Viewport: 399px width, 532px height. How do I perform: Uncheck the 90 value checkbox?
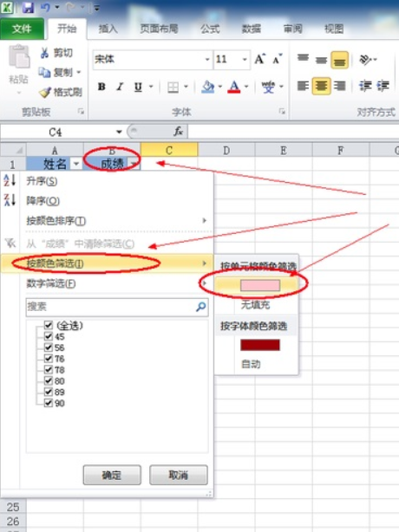coord(49,403)
